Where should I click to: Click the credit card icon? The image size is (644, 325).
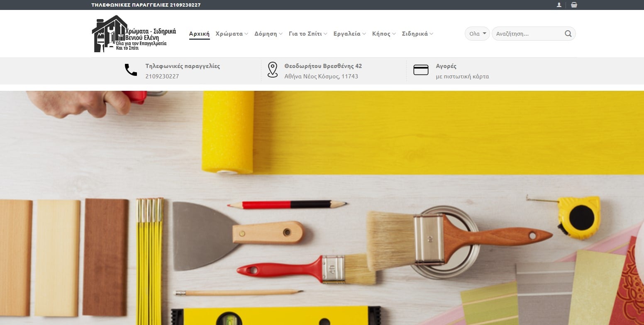click(421, 70)
